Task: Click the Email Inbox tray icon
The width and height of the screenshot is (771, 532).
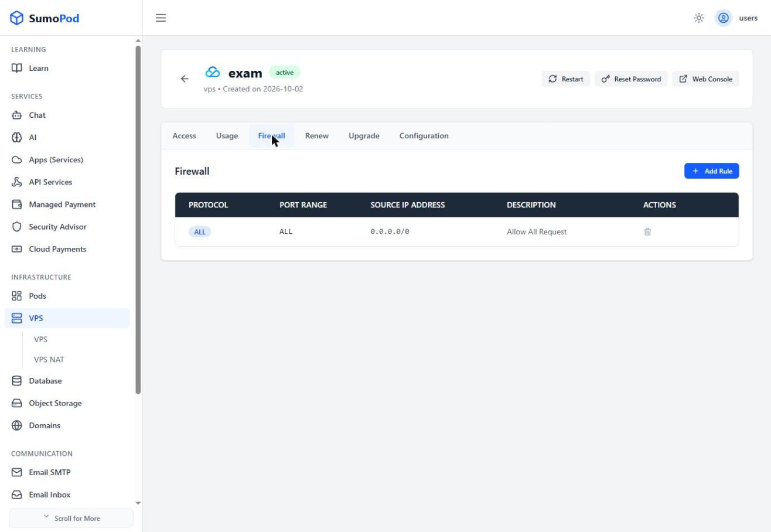Action: pyautogui.click(x=17, y=495)
